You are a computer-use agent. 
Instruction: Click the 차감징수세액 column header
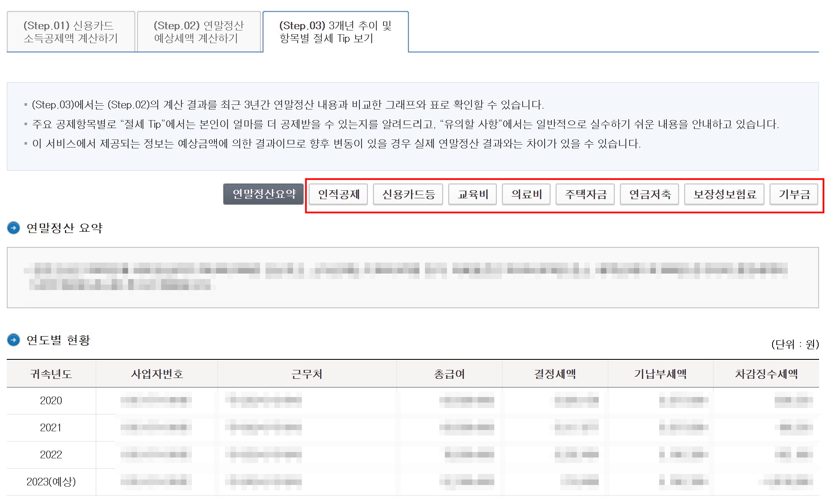click(x=766, y=374)
